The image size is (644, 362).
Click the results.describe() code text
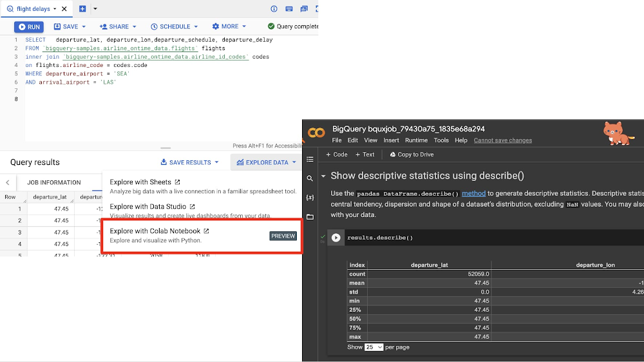tap(380, 238)
